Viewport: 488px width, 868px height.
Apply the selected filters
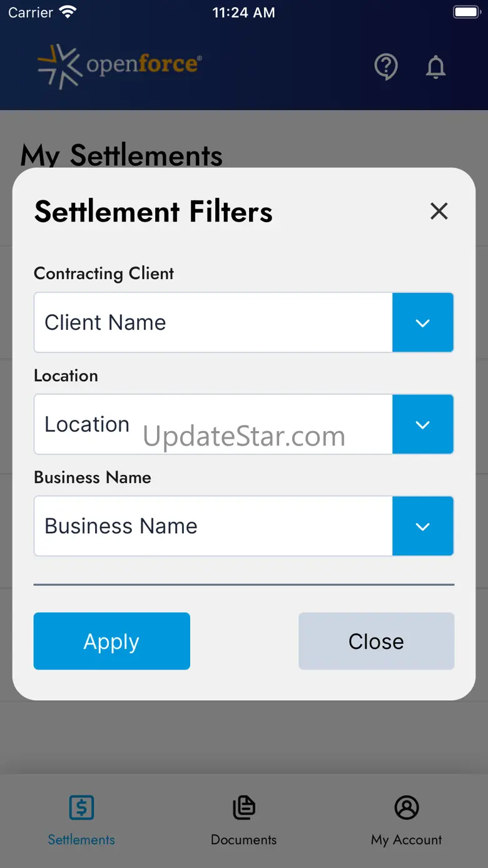point(111,641)
